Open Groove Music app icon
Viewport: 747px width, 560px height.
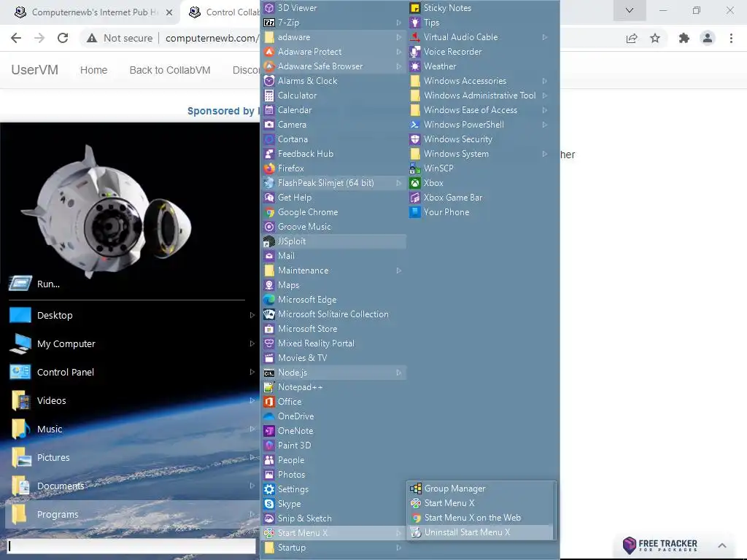[269, 227]
